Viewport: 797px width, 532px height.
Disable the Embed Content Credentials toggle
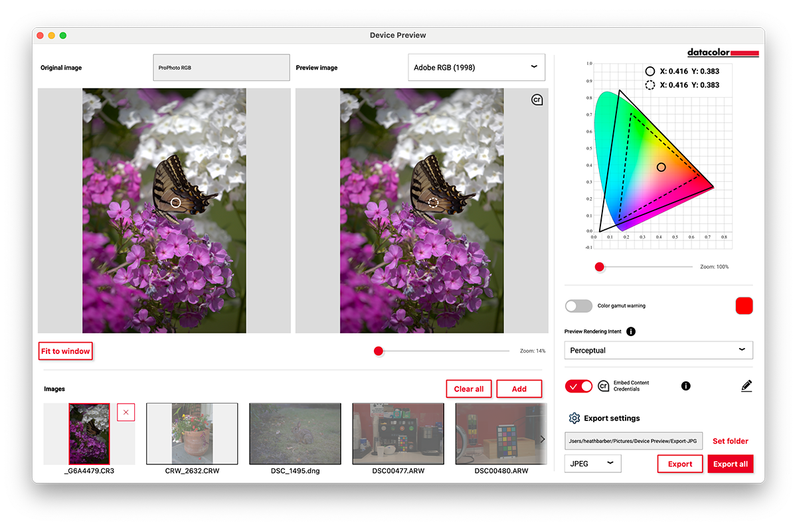pyautogui.click(x=578, y=386)
